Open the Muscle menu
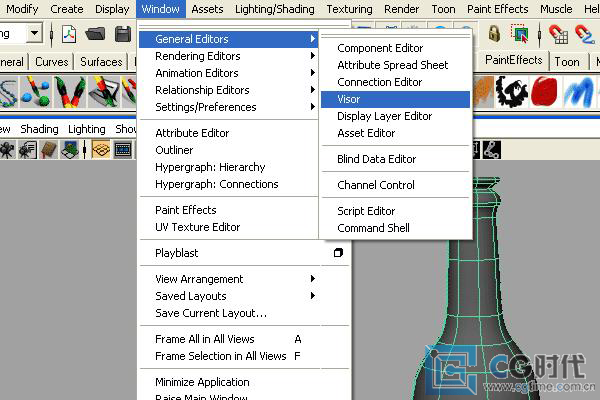The height and width of the screenshot is (400, 600). tap(556, 9)
